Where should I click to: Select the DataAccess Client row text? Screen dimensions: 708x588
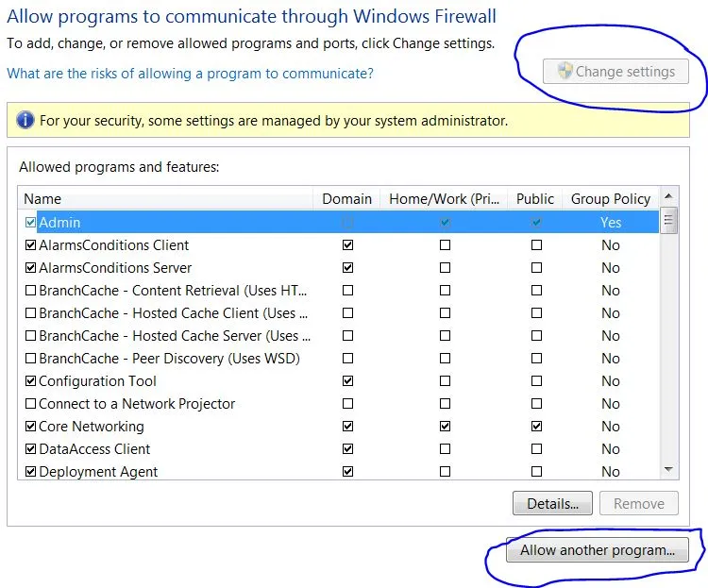pyautogui.click(x=94, y=448)
